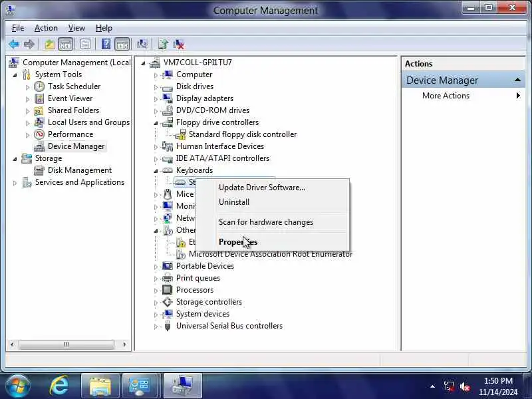This screenshot has width=532, height=399.
Task: Expand the Disk drives category
Action: pos(156,87)
